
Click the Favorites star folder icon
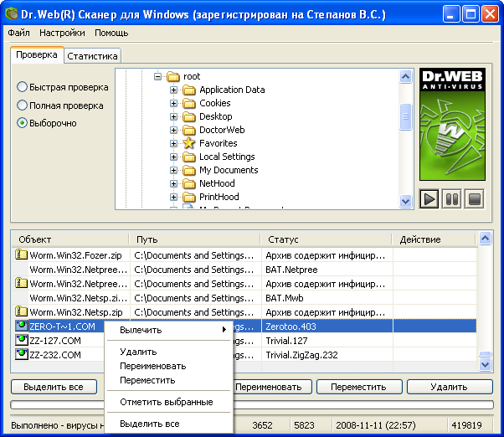click(189, 143)
